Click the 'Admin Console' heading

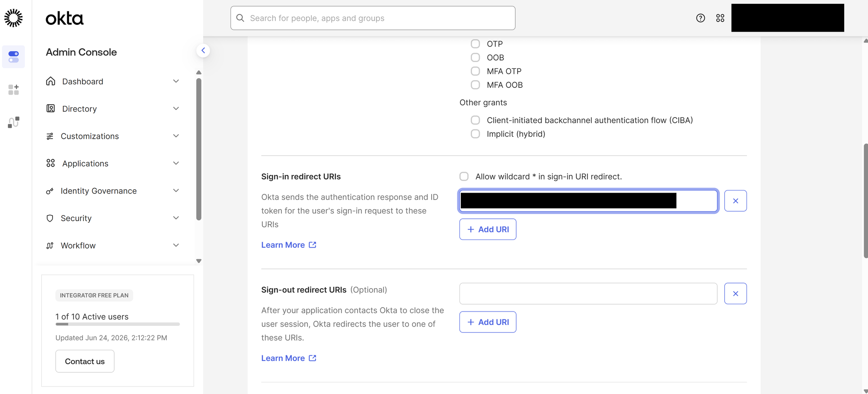tap(81, 52)
